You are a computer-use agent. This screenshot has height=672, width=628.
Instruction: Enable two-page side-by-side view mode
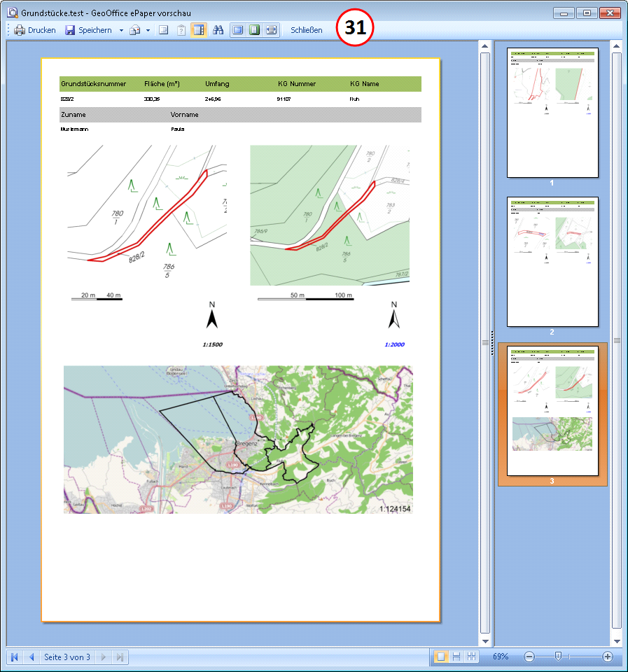471,657
